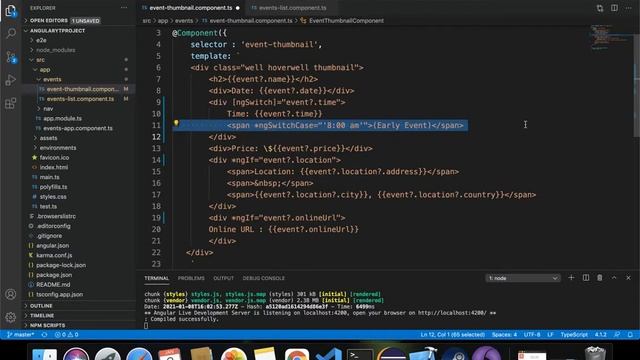The height and width of the screenshot is (360, 640).
Task: Expand the nav folder
Action: point(48,109)
